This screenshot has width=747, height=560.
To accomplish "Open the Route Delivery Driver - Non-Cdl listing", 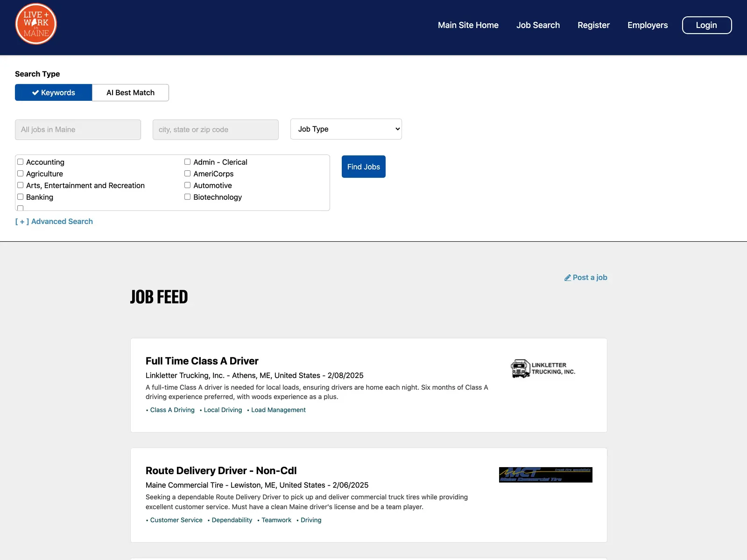I will [x=221, y=471].
